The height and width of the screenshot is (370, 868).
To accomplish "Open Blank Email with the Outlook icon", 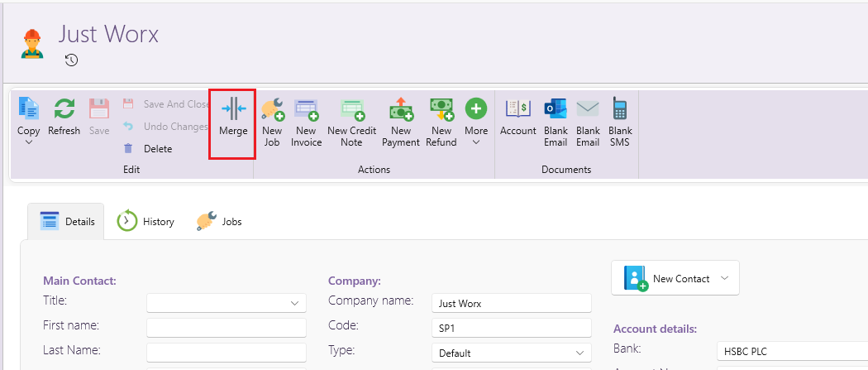I will coord(556,122).
